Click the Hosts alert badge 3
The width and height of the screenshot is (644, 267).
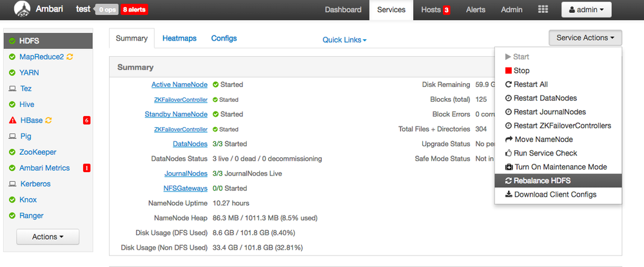click(x=446, y=10)
